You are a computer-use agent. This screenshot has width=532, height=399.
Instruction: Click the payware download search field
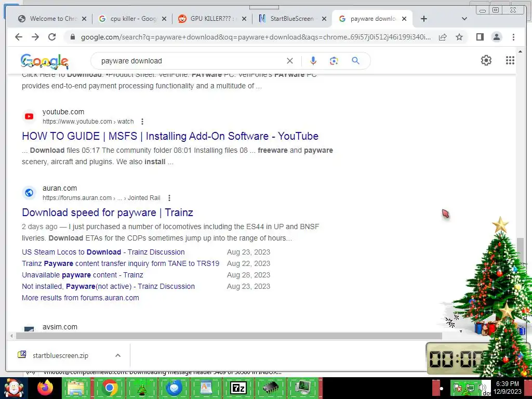click(x=190, y=61)
